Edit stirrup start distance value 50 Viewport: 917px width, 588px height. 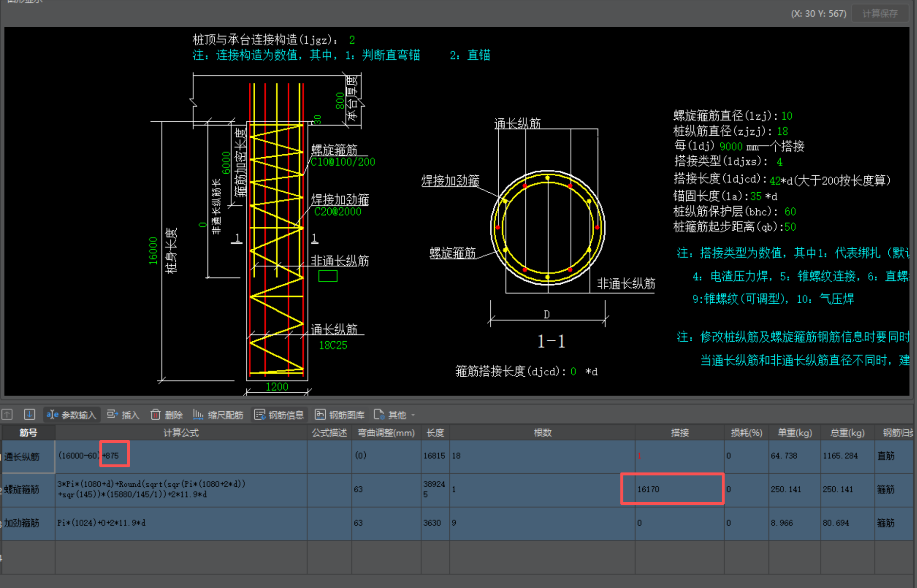(790, 227)
